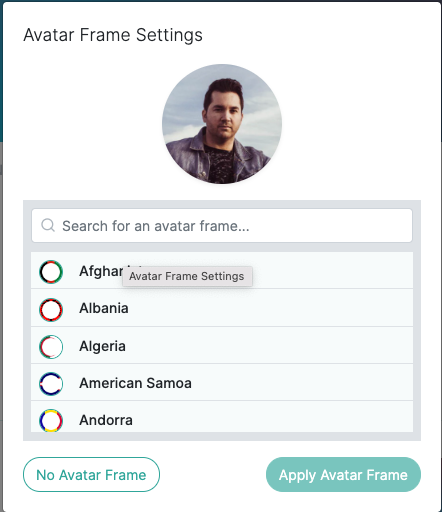The image size is (442, 512).
Task: Click the American Samoa flag frame icon
Action: coord(51,384)
